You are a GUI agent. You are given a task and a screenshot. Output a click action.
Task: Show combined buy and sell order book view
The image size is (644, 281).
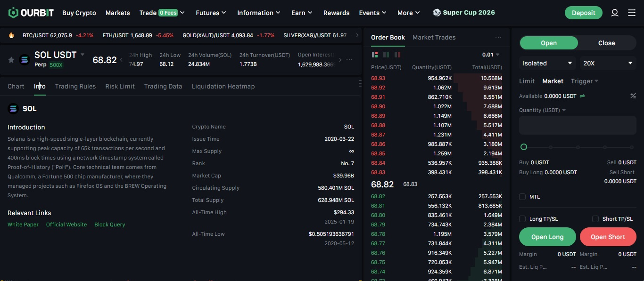tap(375, 55)
